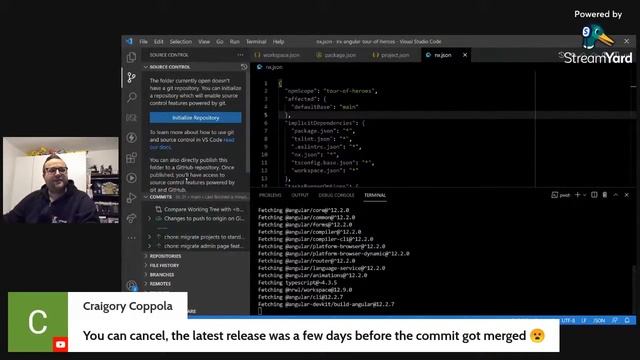This screenshot has height=360, width=640.
Task: Switch to project.json editor tab
Action: pyautogui.click(x=394, y=55)
